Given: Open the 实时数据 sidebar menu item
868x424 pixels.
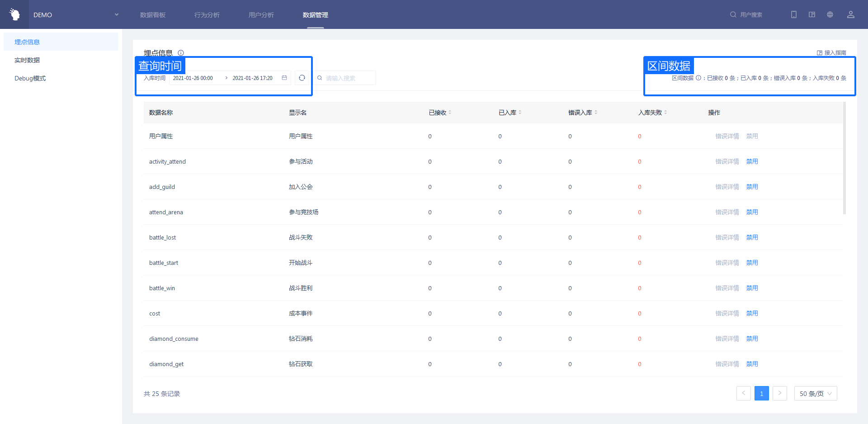Looking at the screenshot, I should [27, 60].
